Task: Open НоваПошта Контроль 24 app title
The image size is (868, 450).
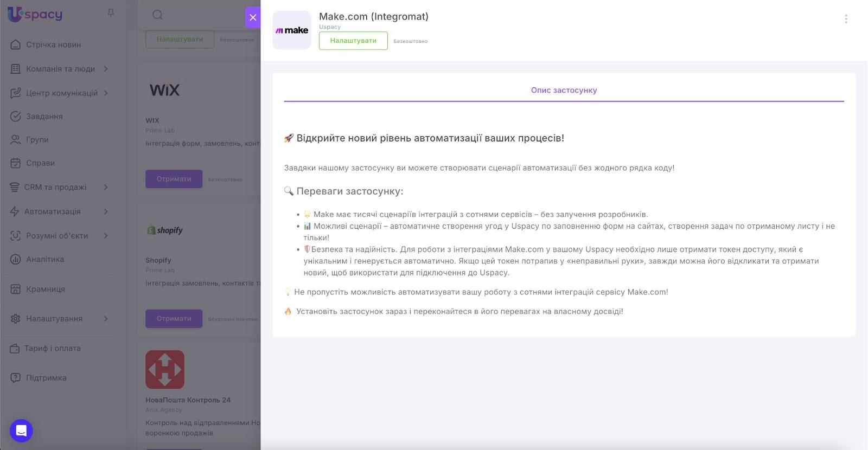Action: click(x=188, y=400)
